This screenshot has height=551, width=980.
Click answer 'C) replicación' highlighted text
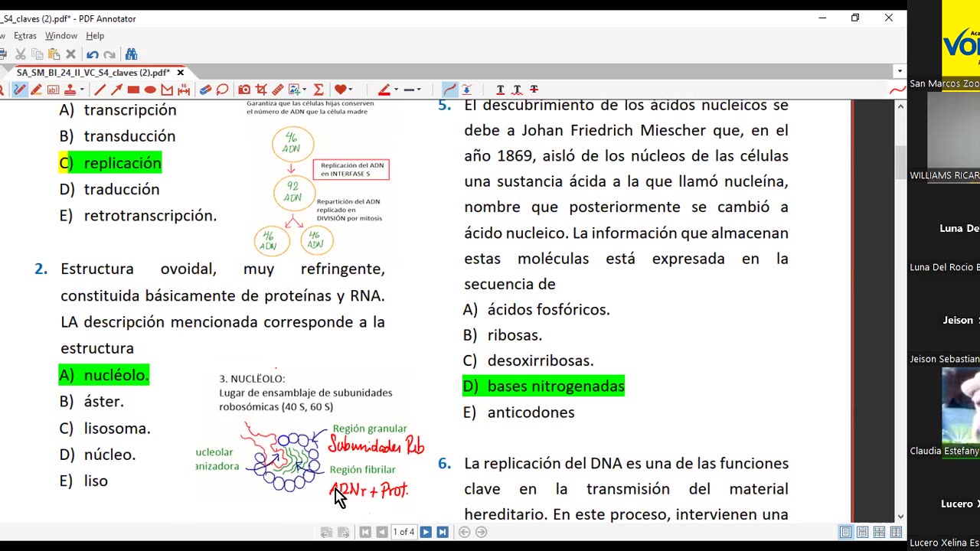coord(110,163)
